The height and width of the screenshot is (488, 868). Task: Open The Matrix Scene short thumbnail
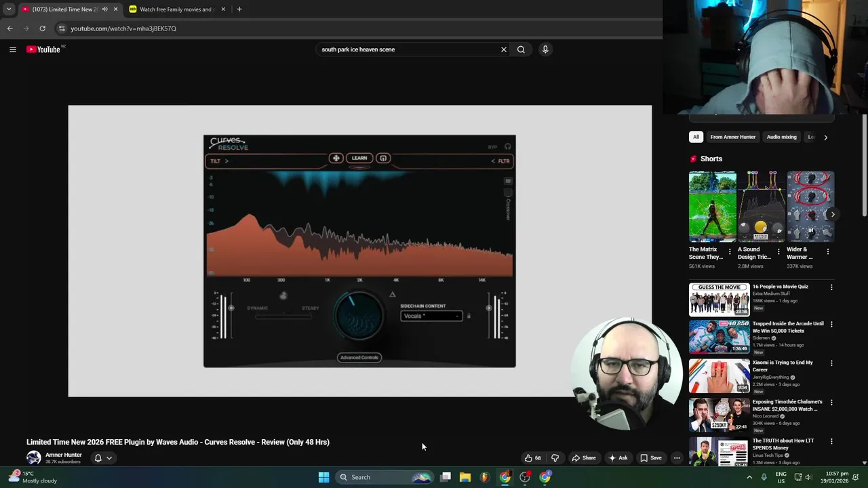pyautogui.click(x=713, y=207)
